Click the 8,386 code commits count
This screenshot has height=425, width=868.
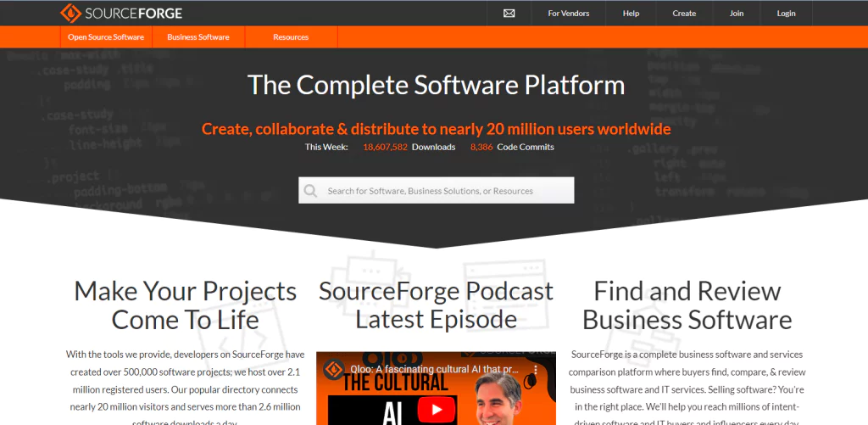[x=481, y=147]
